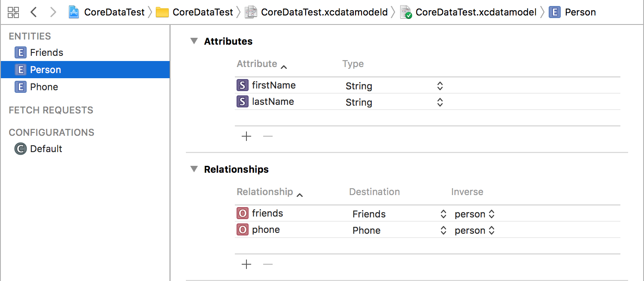Select the Phone entity in sidebar
Image resolution: width=644 pixels, height=281 pixels.
coord(44,87)
